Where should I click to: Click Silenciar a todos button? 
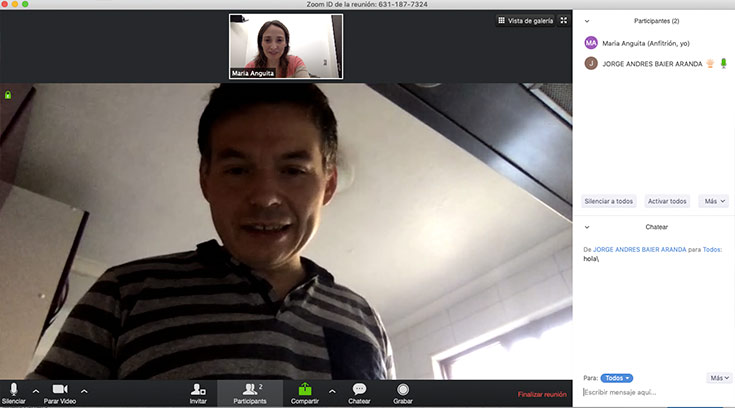click(609, 201)
